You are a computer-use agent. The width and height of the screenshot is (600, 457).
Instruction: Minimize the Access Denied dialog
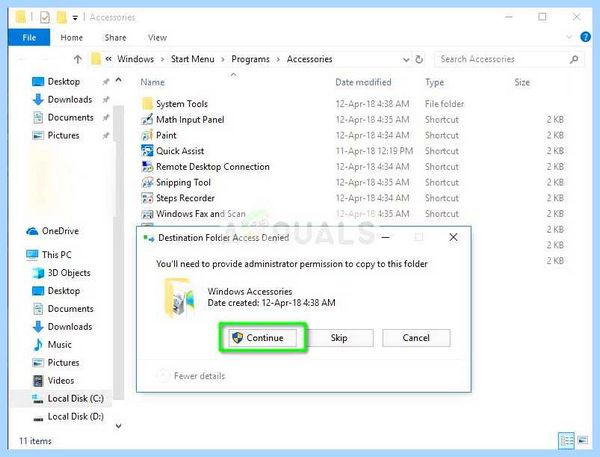click(x=386, y=237)
